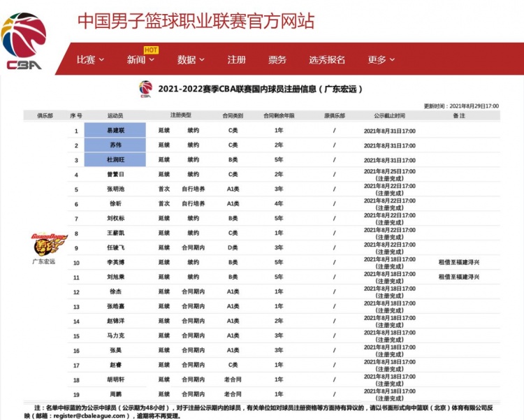Go to the 票务 page
This screenshot has height=420, width=524.
[277, 59]
